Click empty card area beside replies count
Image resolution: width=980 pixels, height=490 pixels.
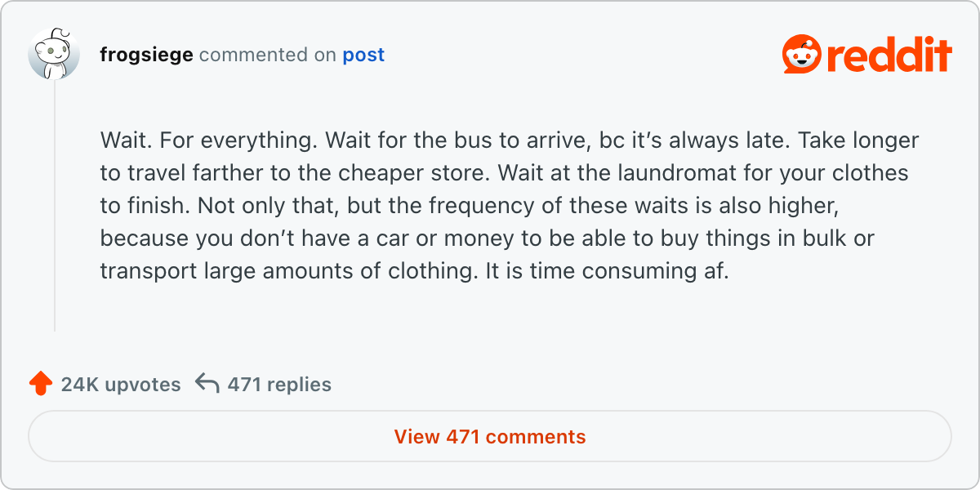tap(637, 384)
